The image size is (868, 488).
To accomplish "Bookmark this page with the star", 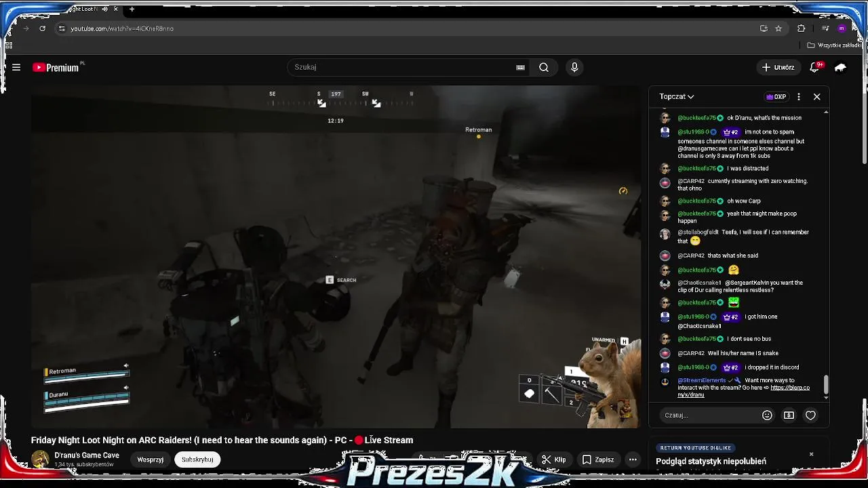I will pyautogui.click(x=778, y=28).
